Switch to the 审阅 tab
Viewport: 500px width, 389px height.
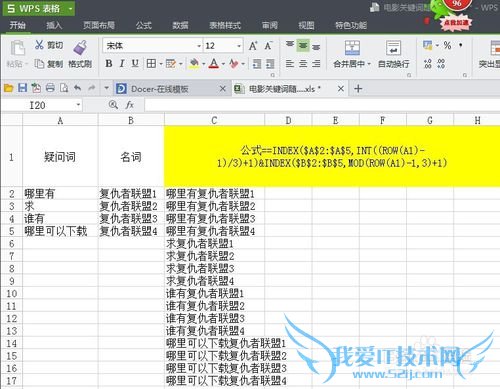270,25
